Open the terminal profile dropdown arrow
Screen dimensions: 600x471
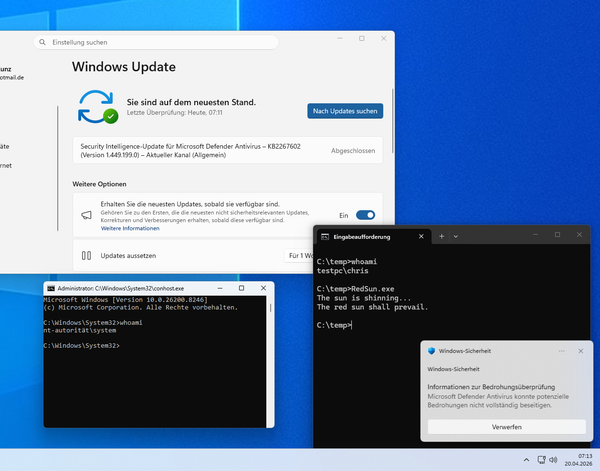(x=456, y=236)
